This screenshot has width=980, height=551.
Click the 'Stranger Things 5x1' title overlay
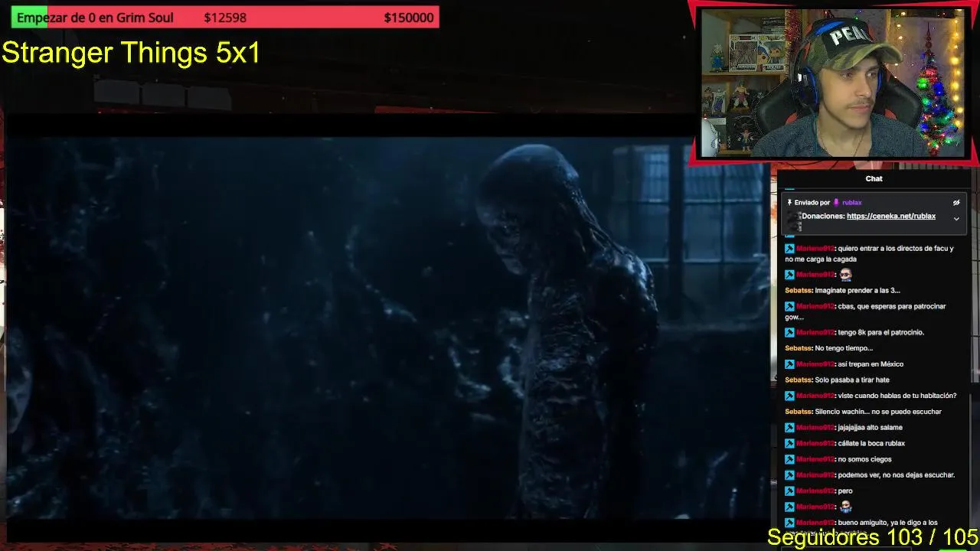coord(131,53)
